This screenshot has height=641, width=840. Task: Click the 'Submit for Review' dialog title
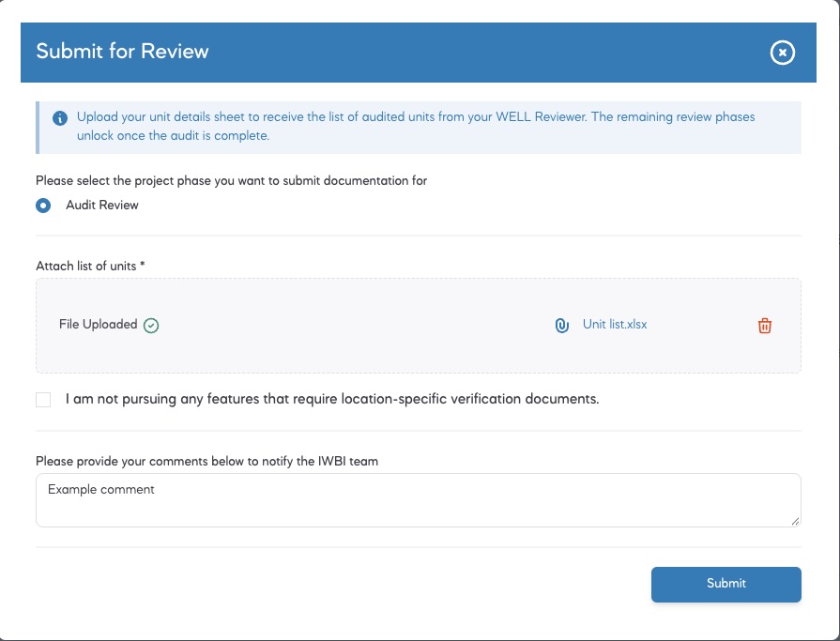coord(122,52)
